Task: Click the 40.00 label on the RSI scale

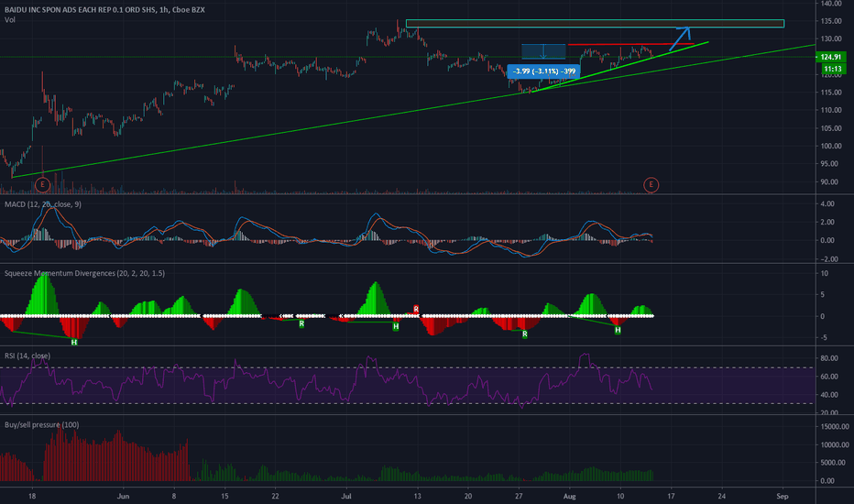Action: pos(829,394)
